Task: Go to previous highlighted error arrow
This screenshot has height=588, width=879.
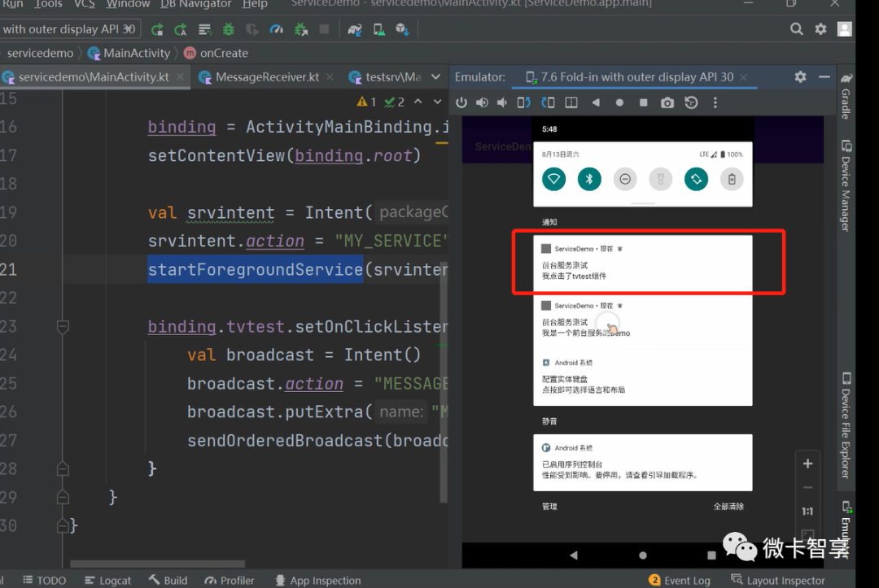Action: pos(418,102)
